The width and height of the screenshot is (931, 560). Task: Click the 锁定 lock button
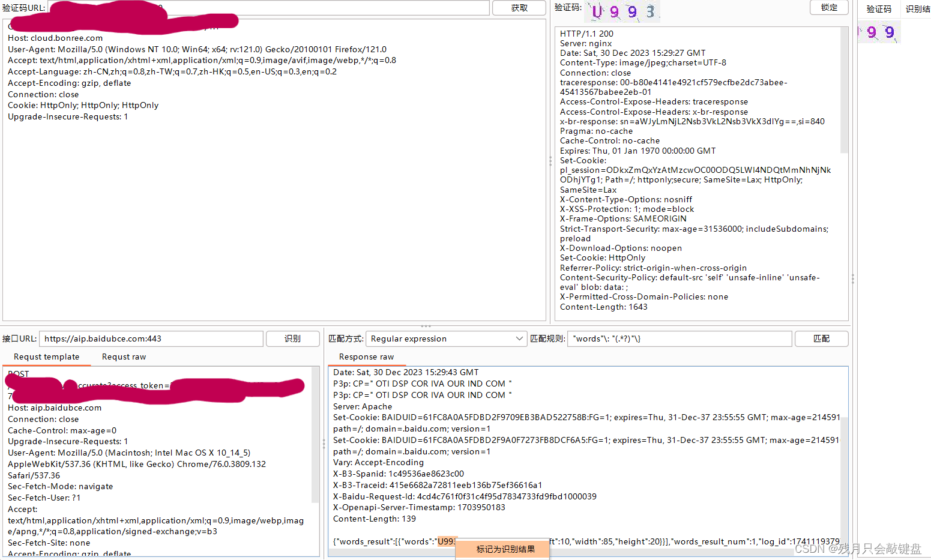pyautogui.click(x=829, y=7)
